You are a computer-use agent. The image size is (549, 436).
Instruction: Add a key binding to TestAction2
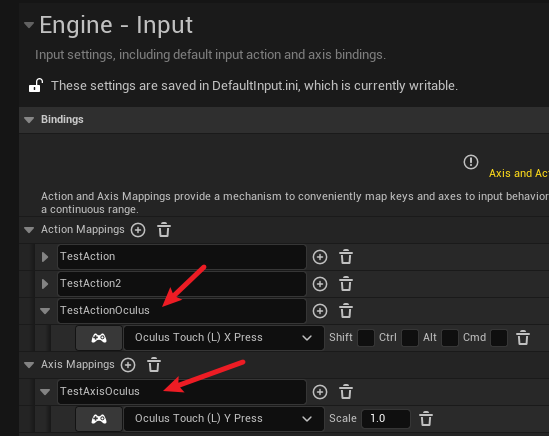(x=320, y=284)
